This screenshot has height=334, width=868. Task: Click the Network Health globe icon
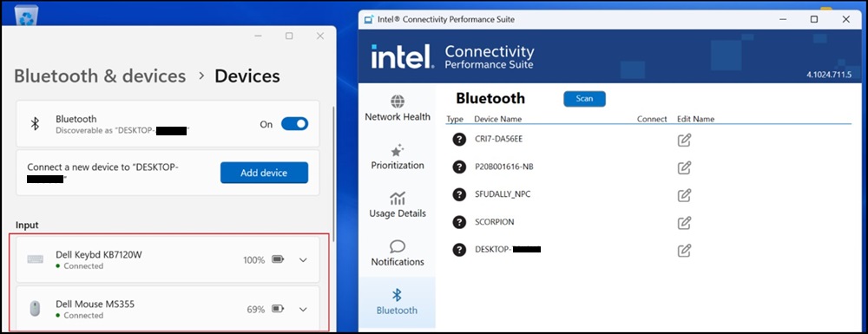(x=398, y=102)
